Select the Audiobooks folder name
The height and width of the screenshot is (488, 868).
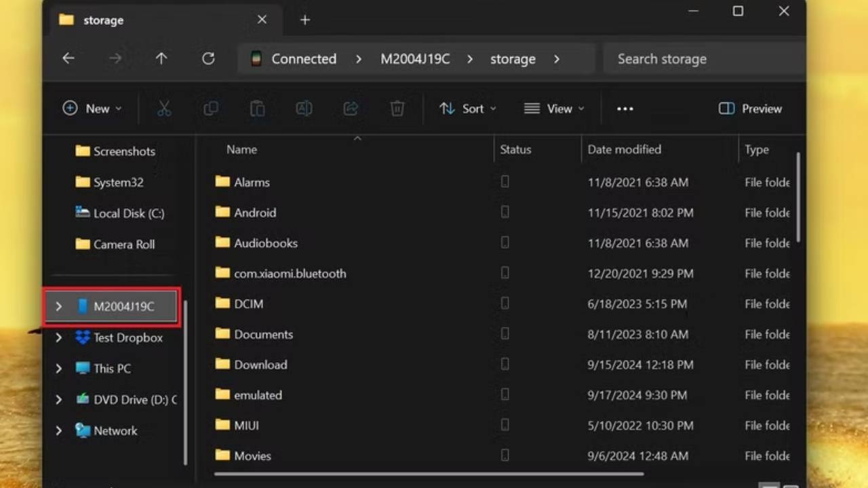266,243
